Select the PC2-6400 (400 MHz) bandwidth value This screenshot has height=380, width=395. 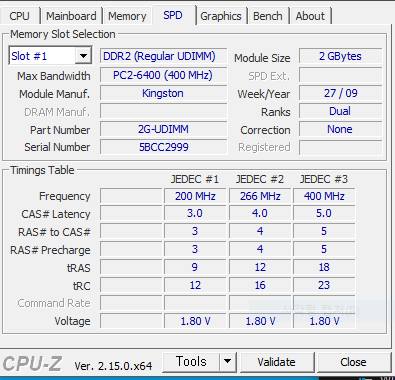[x=163, y=75]
